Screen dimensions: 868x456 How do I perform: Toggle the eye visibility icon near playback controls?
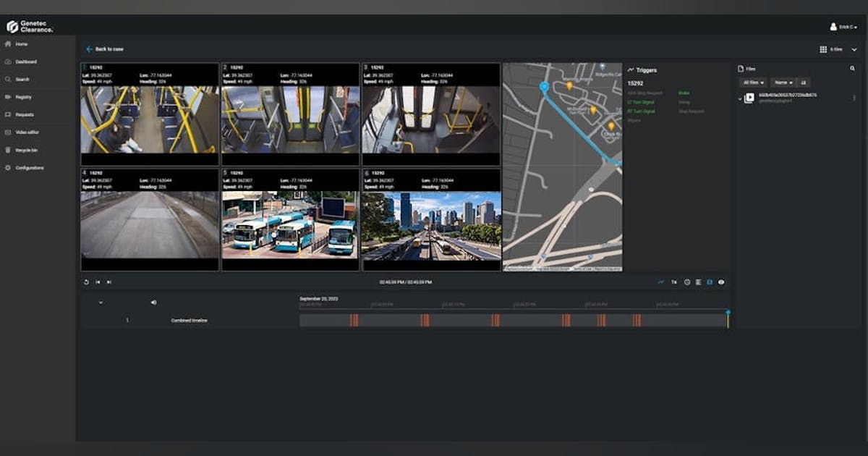[x=720, y=282]
